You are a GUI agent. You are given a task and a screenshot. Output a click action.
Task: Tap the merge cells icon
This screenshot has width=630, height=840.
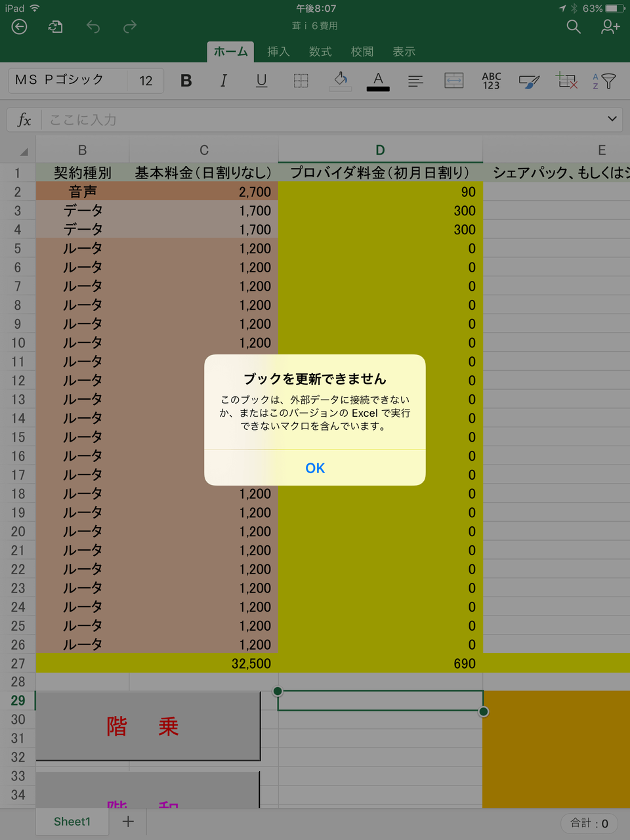click(x=454, y=81)
